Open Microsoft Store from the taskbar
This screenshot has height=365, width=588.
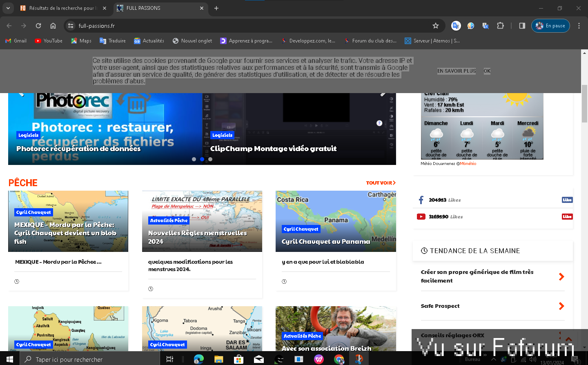238,359
